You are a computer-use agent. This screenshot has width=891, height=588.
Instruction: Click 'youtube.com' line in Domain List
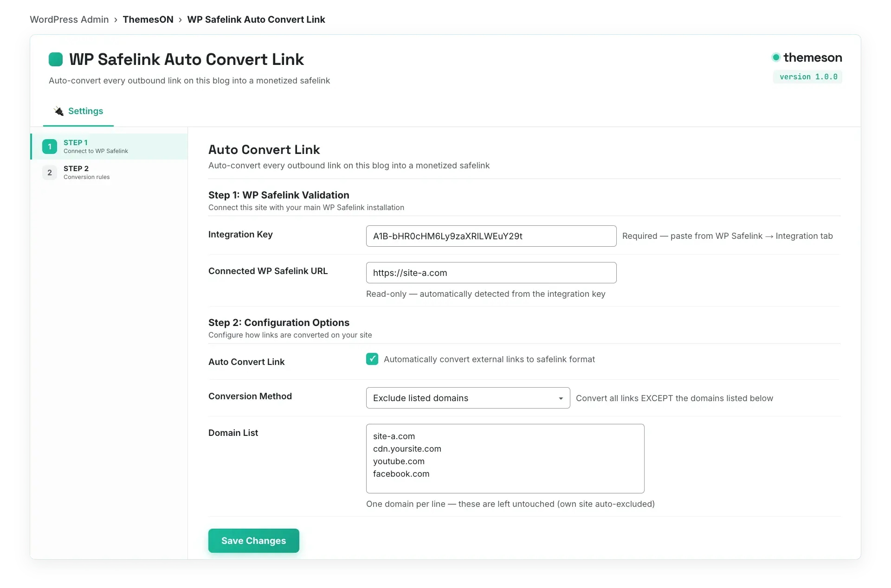pos(399,461)
